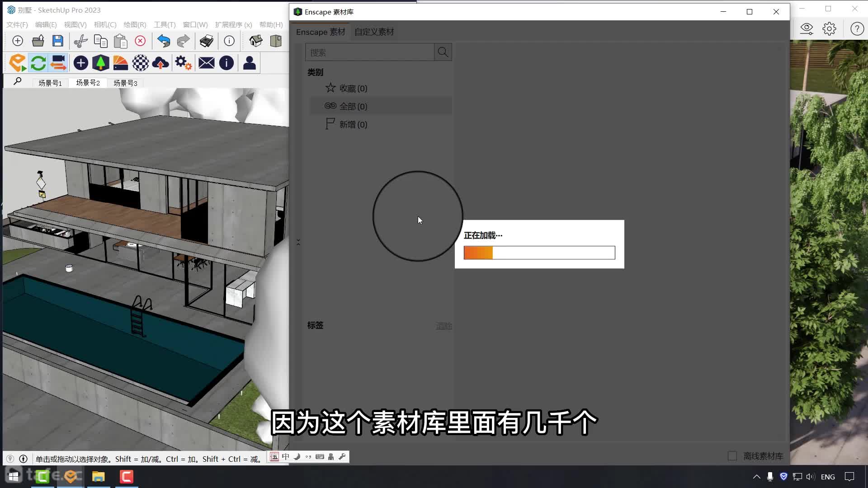Click the Enscape account person icon
The height and width of the screenshot is (488, 868).
250,63
